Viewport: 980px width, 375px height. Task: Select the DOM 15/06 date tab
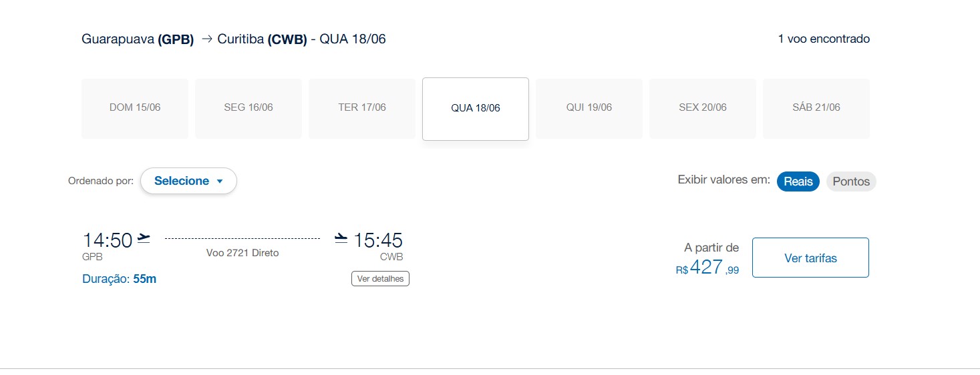(x=135, y=108)
